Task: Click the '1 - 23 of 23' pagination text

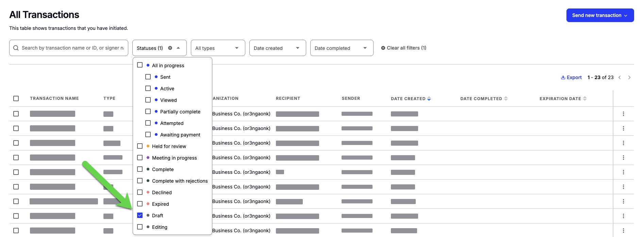Action: pos(600,77)
